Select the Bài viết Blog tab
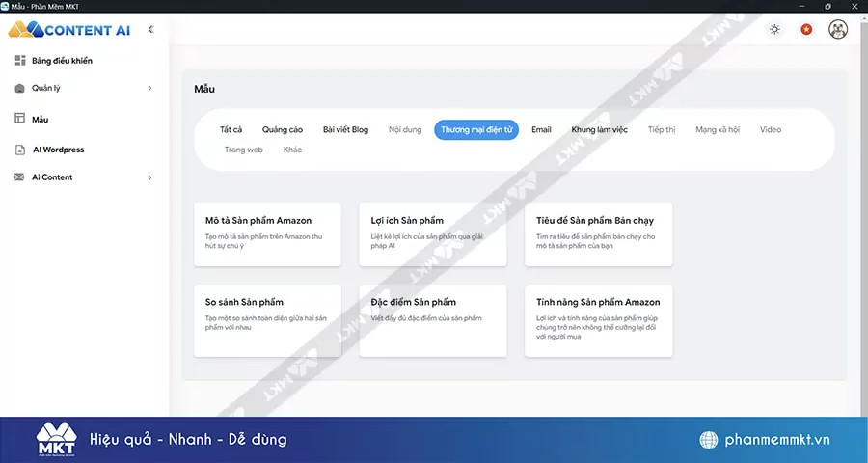This screenshot has height=463, width=868. pyautogui.click(x=345, y=129)
